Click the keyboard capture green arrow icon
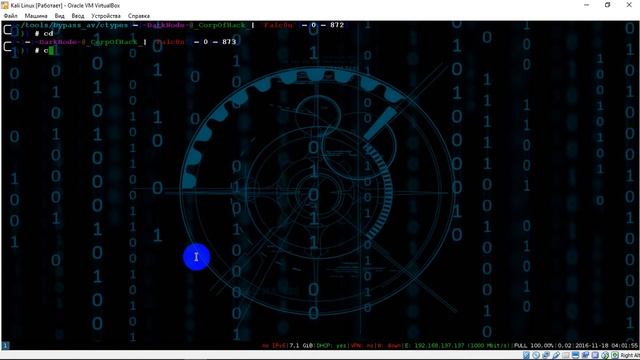The width and height of the screenshot is (640, 360). (x=615, y=355)
